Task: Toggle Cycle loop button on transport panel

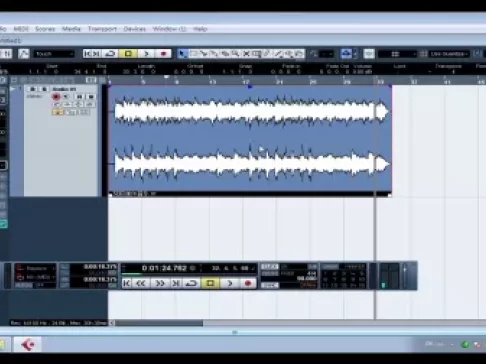Action: click(191, 283)
